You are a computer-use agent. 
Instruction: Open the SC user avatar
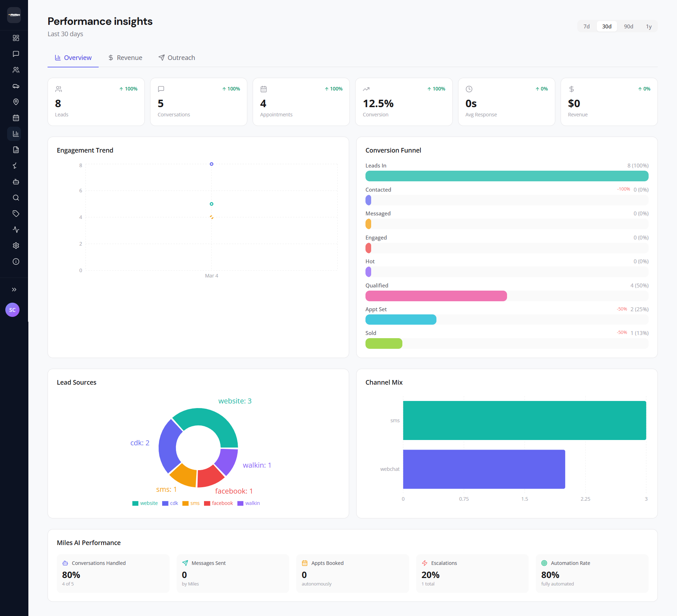point(12,310)
